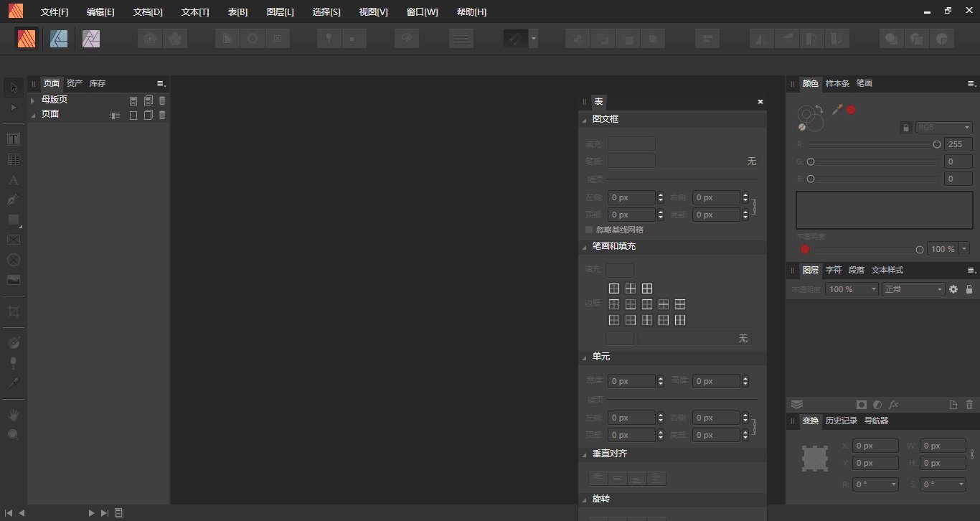Toggle the lock beside the RGB selector
This screenshot has height=521, width=980.
point(905,127)
